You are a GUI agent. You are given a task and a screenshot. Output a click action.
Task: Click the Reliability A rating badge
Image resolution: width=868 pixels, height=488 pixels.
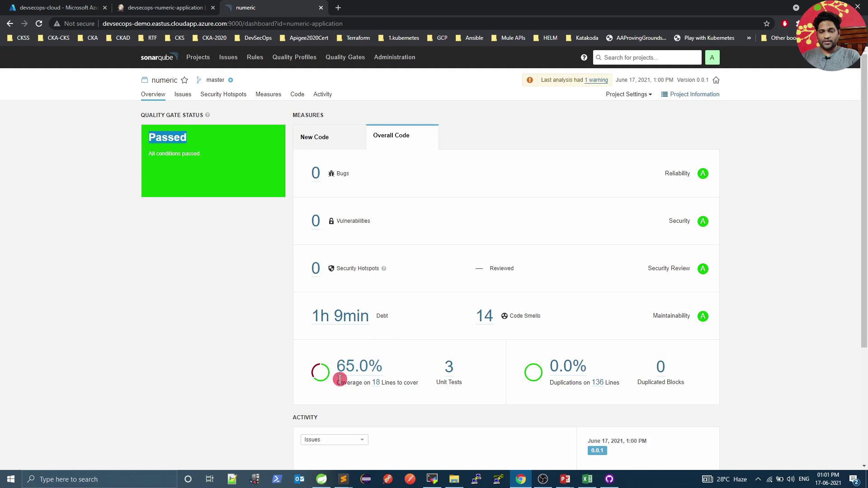click(x=703, y=174)
